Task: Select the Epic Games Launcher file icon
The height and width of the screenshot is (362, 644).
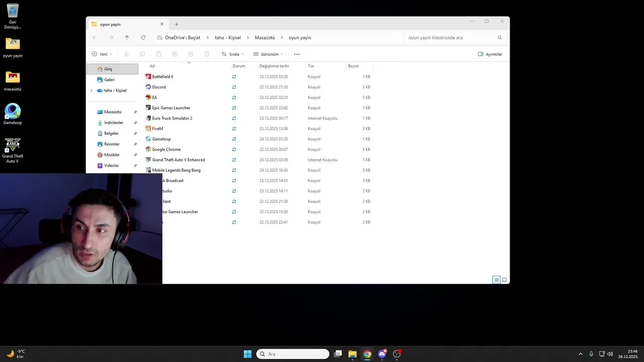Action: point(148,108)
